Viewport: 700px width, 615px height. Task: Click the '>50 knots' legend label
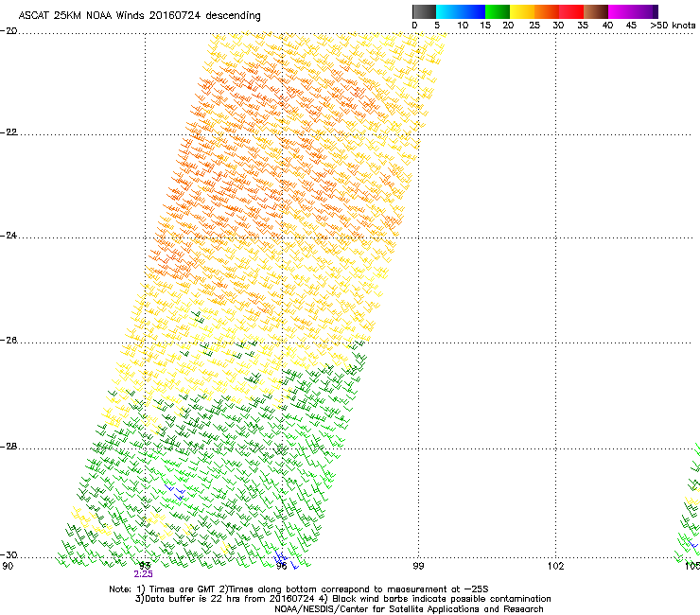click(x=673, y=26)
